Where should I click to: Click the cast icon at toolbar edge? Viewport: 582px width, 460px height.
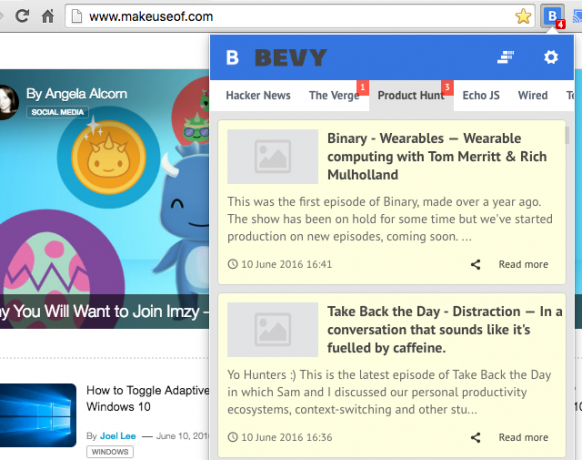(x=577, y=16)
